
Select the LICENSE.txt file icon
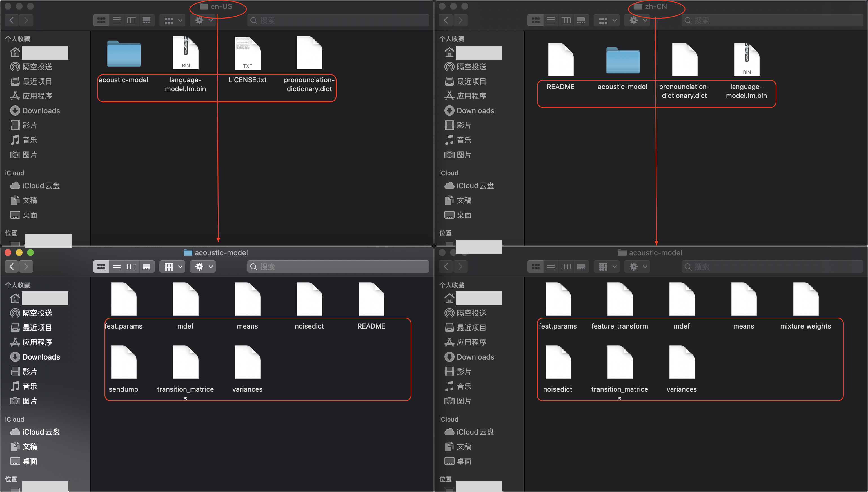(247, 53)
